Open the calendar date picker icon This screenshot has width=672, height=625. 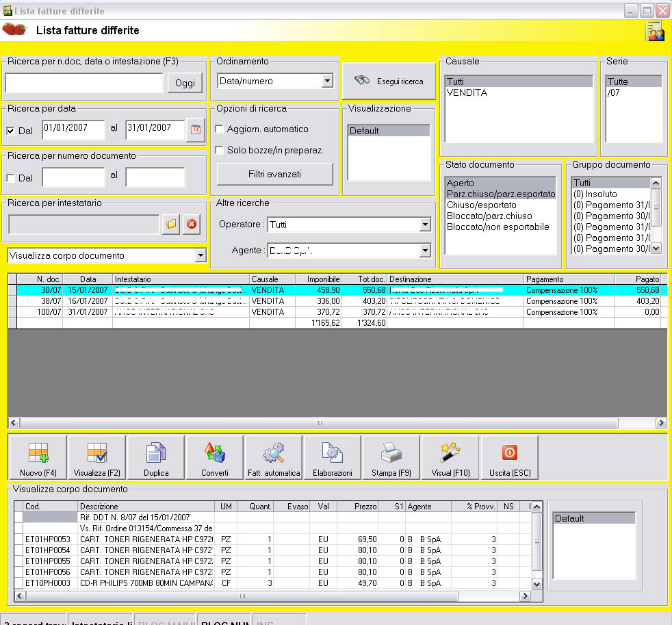pyautogui.click(x=196, y=129)
